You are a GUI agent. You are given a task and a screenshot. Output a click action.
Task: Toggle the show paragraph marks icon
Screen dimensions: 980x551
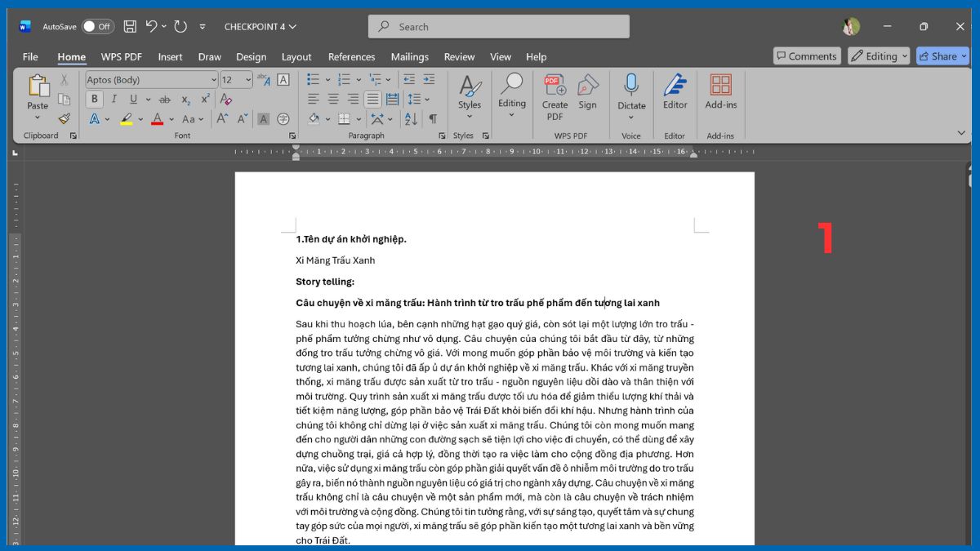(x=432, y=118)
